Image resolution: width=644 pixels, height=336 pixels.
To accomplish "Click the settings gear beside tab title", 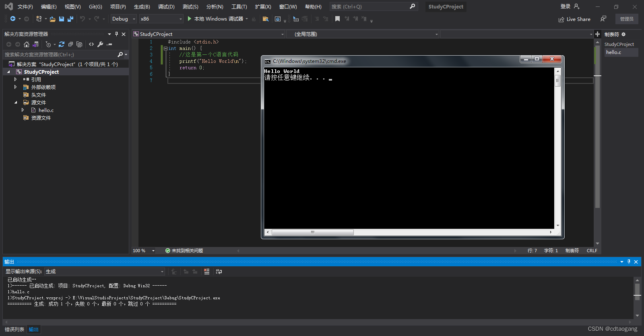I will (x=623, y=34).
